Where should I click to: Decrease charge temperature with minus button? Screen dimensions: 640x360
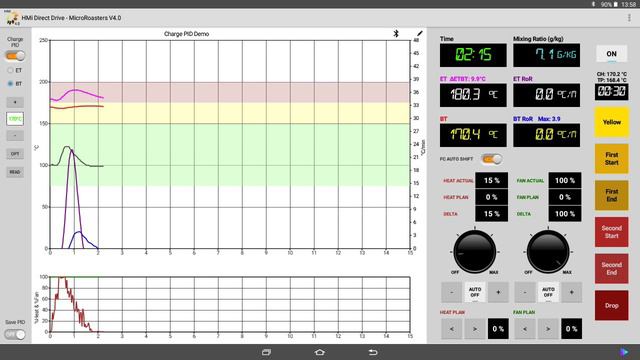click(x=15, y=136)
